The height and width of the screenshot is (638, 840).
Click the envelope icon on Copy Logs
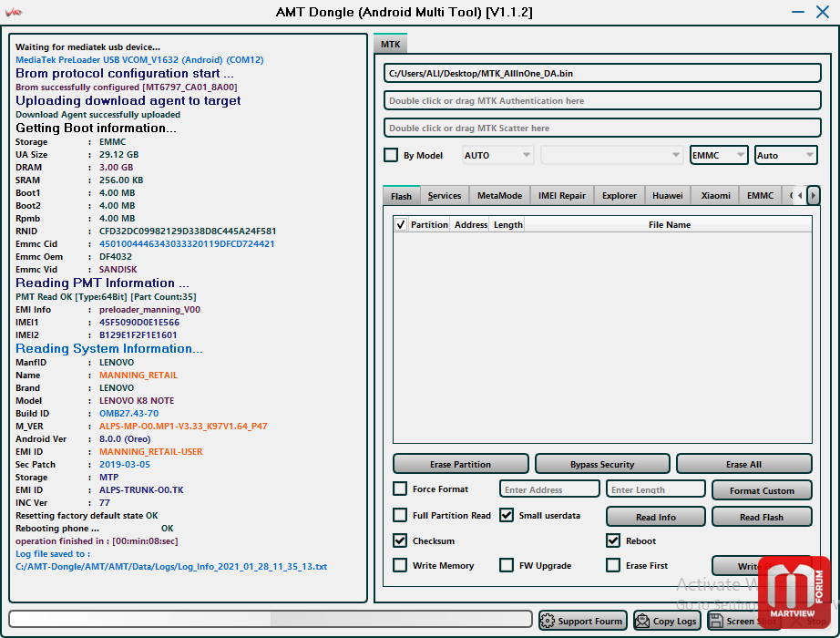pos(643,621)
